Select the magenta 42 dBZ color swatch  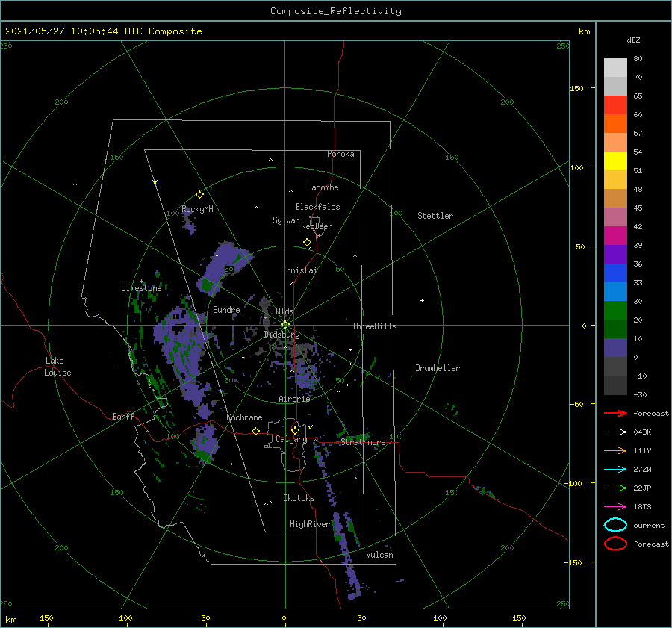615,235
